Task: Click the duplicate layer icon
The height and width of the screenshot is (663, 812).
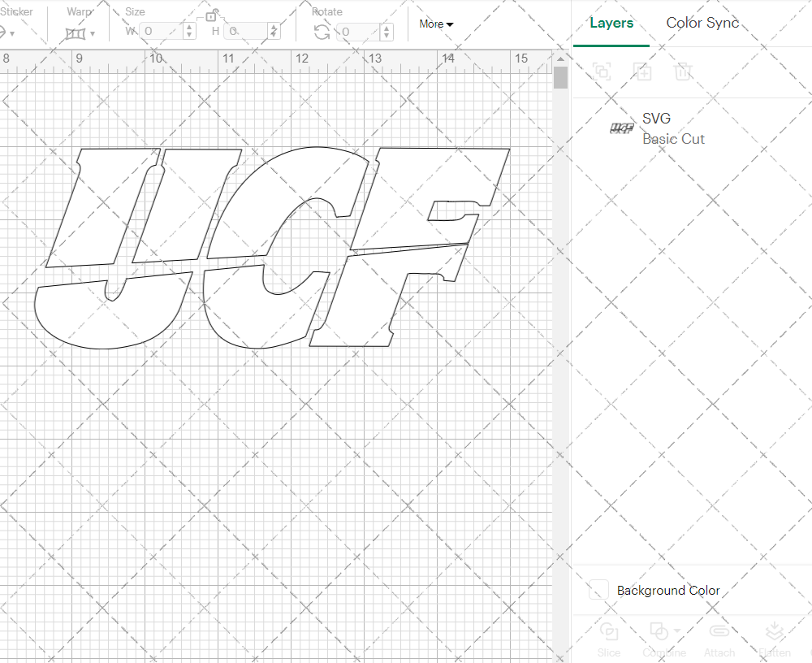Action: (x=643, y=72)
